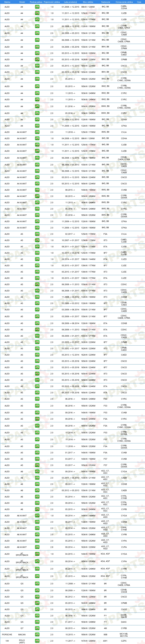The image size is (145, 644).
Task: Click the 11.2017 -> production years cell
Action: [x=70, y=641]
